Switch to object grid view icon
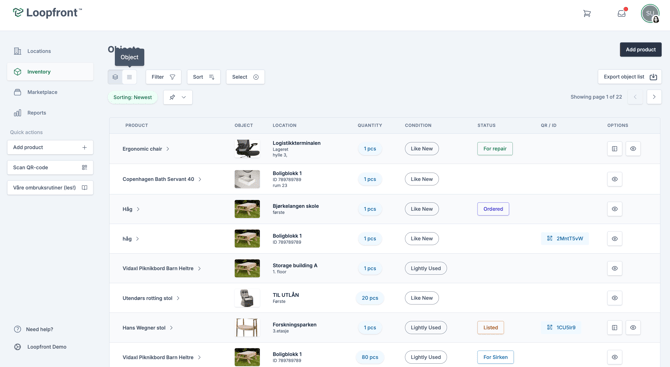The width and height of the screenshot is (670, 367). tap(115, 77)
